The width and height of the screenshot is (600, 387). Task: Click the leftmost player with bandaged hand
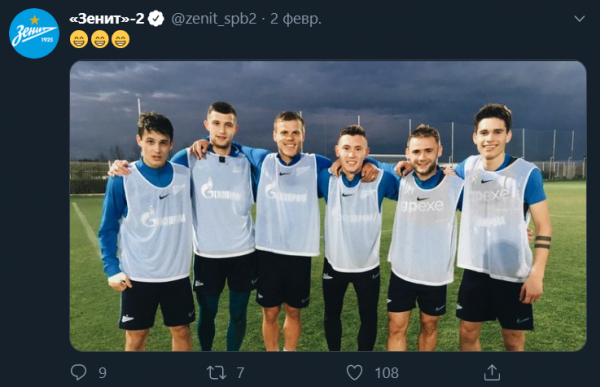tap(147, 231)
